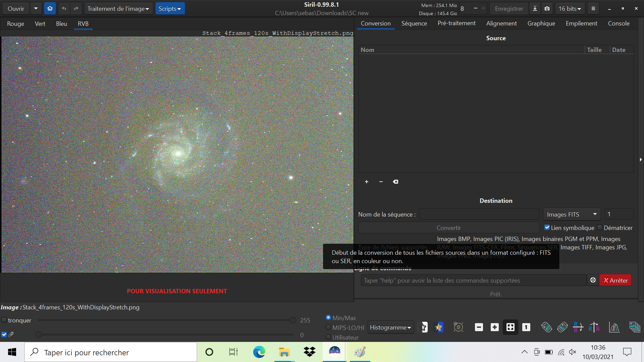Open the Pré-traitement tab
Viewport: 644px width, 362px height.
[457, 23]
